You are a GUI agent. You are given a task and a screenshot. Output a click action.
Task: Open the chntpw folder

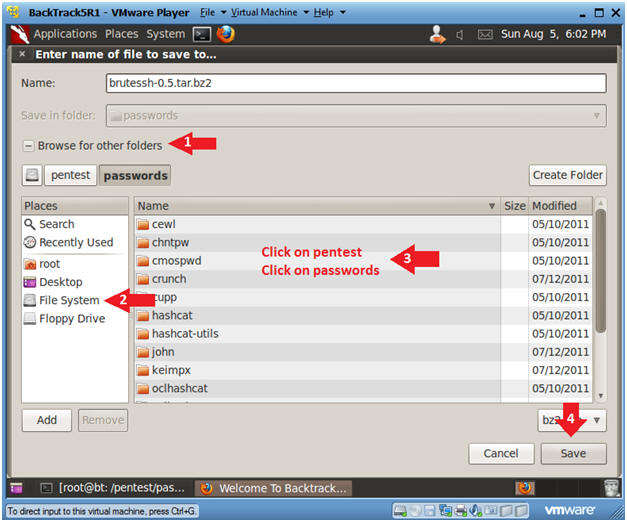point(317,243)
